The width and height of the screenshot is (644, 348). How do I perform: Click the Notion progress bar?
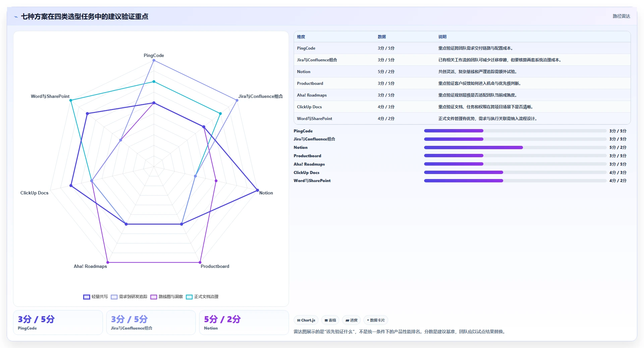coord(515,148)
